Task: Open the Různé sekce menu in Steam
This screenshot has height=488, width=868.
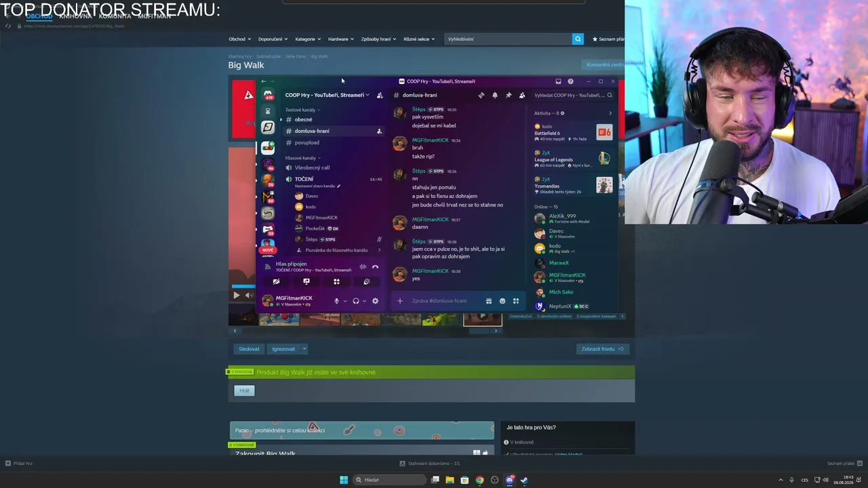Action: [x=419, y=39]
